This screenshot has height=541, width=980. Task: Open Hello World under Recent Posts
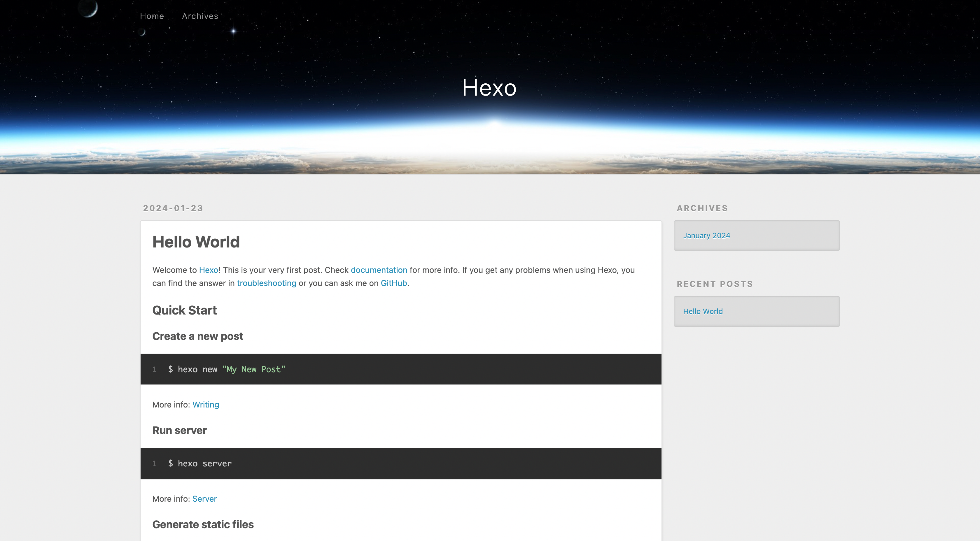702,311
